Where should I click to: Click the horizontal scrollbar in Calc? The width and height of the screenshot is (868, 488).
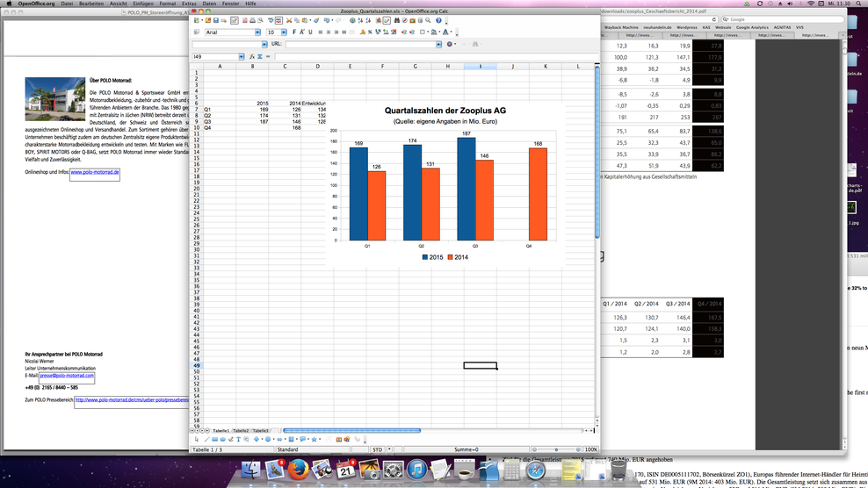[435, 430]
